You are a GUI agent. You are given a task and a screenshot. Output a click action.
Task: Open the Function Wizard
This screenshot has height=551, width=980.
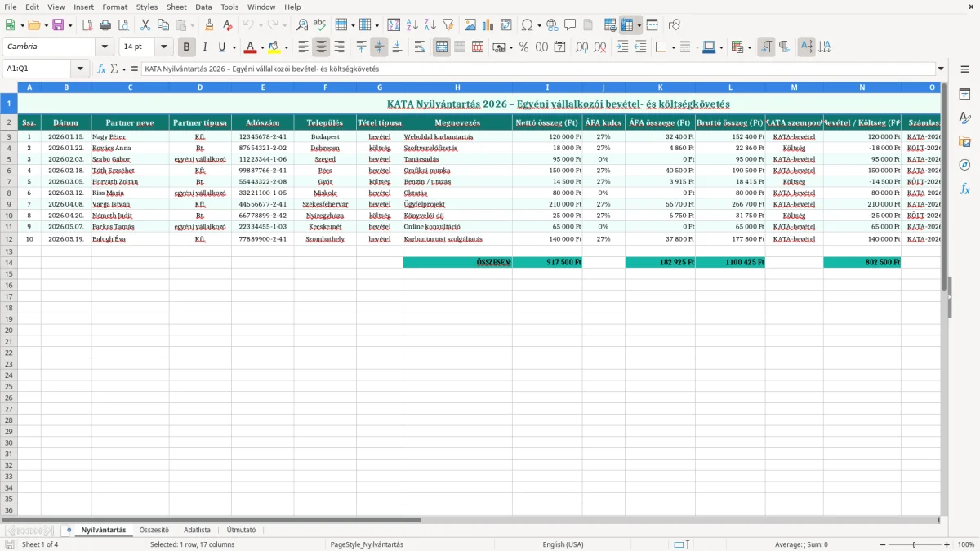click(x=101, y=69)
